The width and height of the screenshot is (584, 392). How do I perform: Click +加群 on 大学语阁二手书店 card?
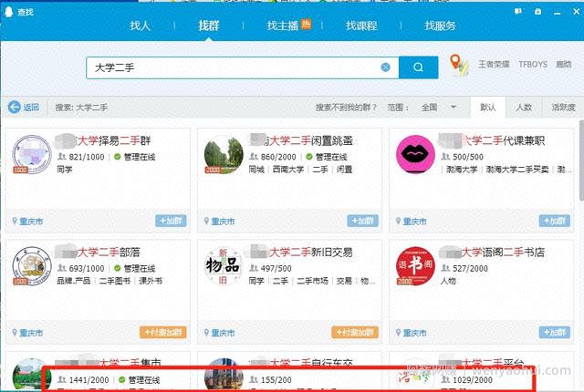coord(555,332)
